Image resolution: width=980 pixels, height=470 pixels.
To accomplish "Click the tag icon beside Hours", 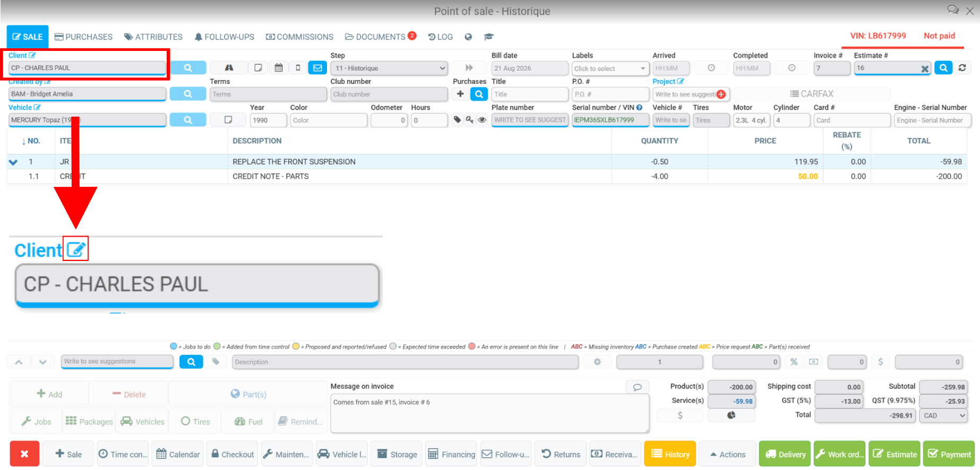I will click(x=457, y=120).
